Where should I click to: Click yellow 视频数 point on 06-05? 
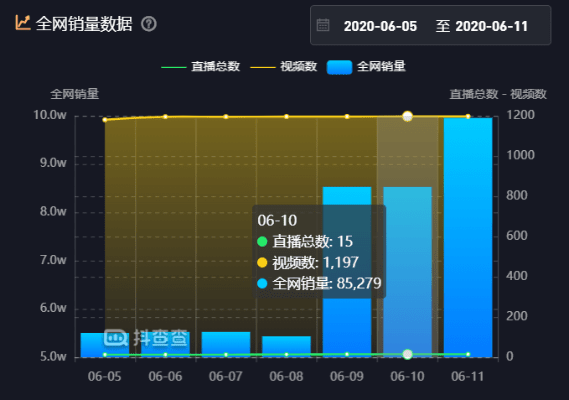(105, 120)
